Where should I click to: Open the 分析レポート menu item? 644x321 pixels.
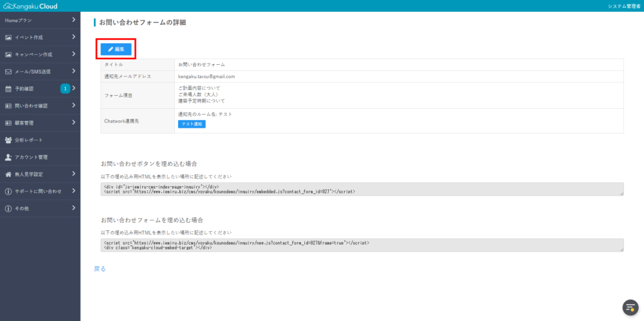pos(40,140)
